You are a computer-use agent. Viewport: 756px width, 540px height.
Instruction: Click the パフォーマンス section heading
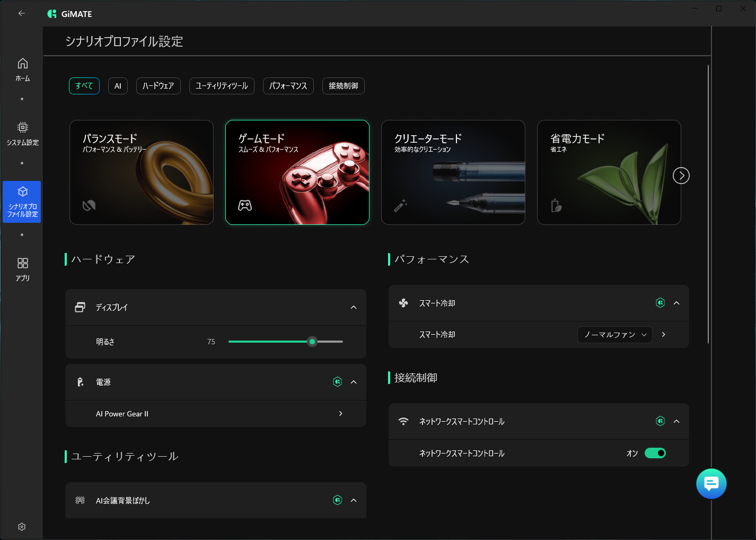point(432,259)
